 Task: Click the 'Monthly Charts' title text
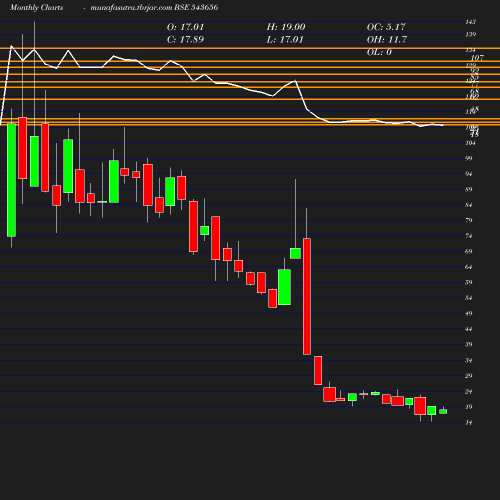(x=37, y=7)
